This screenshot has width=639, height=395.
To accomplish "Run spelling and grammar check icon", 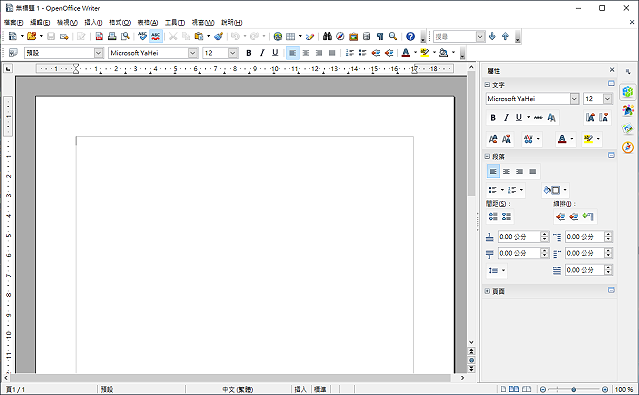I will pyautogui.click(x=142, y=36).
